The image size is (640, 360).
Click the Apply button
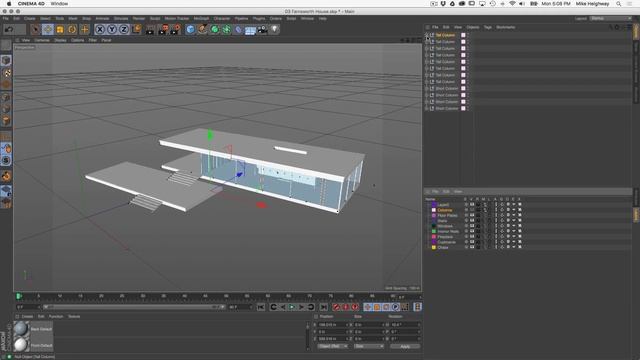[405, 346]
